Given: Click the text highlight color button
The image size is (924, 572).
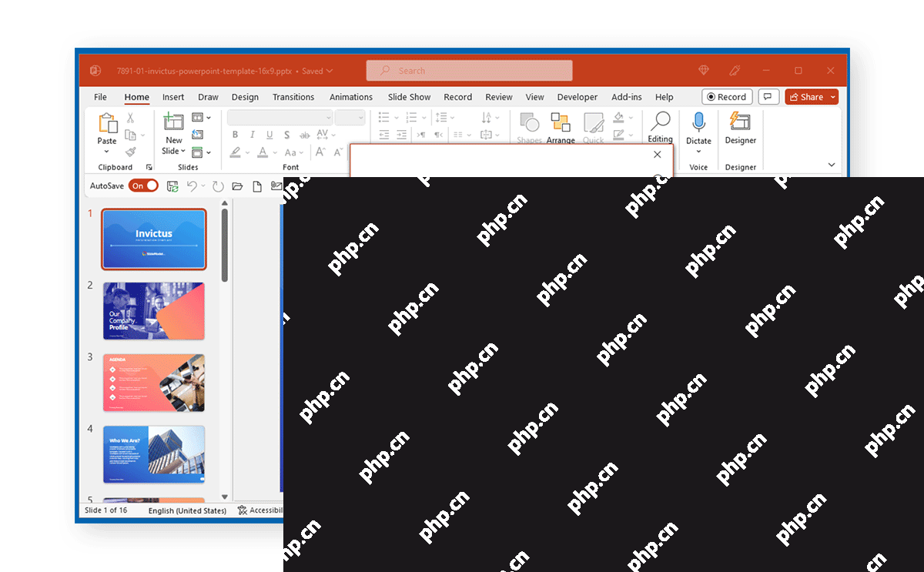Looking at the screenshot, I should point(236,152).
